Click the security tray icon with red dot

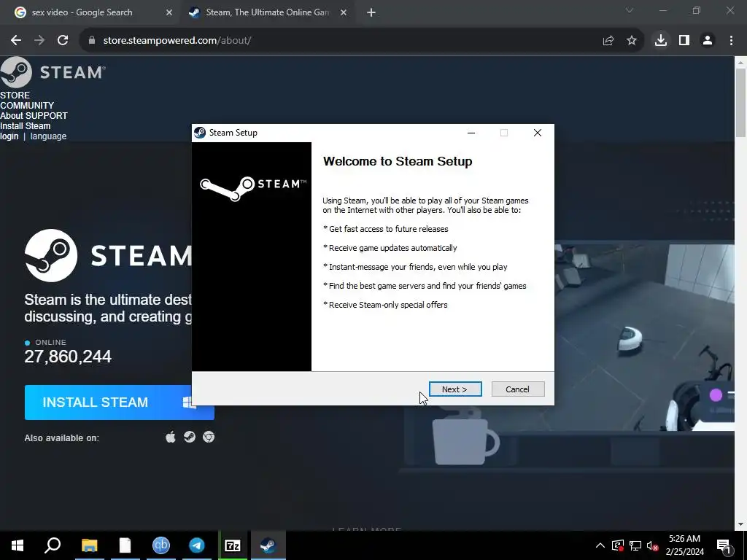(617, 545)
